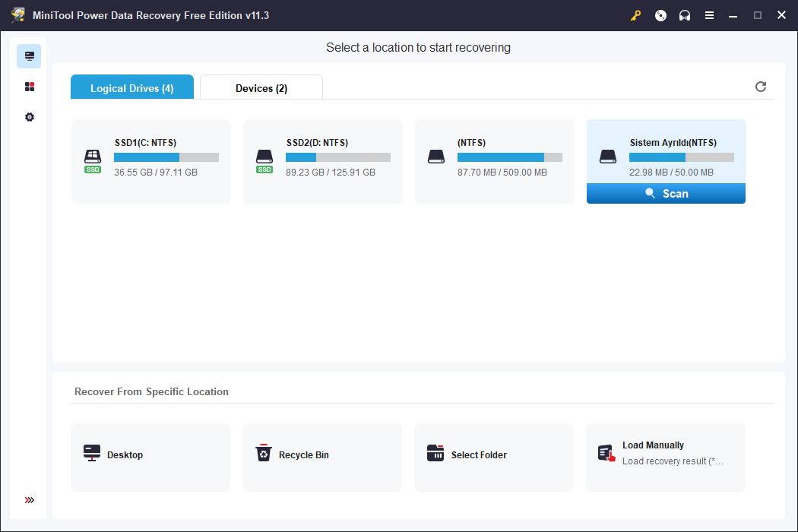Click the SSD2 D: drive icon
Screen dimensions: 798x532
(x=264, y=161)
